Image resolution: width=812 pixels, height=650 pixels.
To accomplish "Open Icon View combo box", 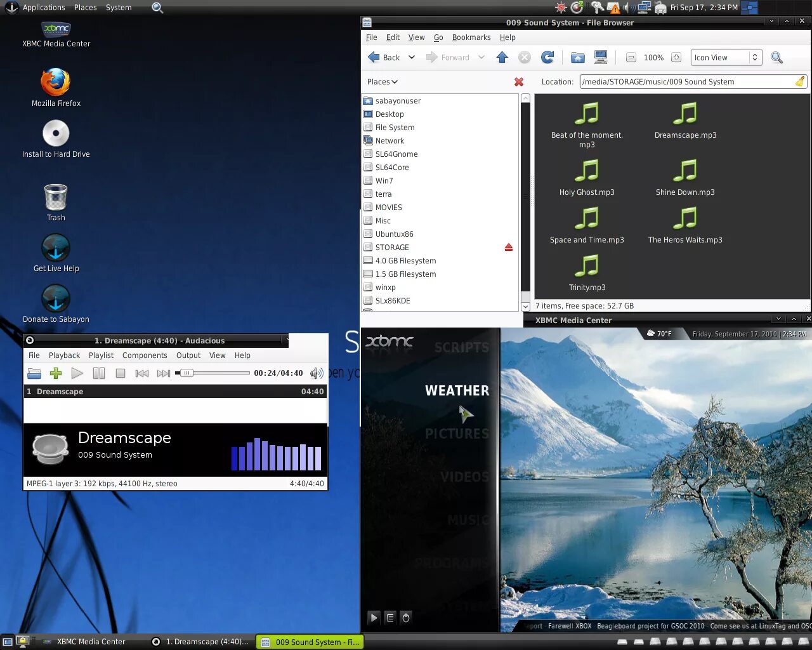I will (x=726, y=58).
